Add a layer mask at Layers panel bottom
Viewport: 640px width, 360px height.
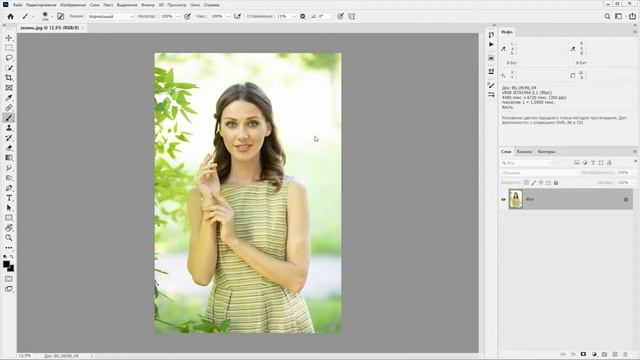(583, 354)
